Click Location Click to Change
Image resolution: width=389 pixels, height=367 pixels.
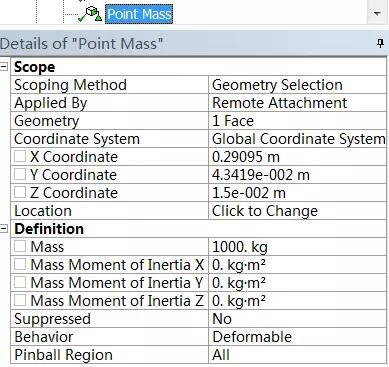click(297, 211)
